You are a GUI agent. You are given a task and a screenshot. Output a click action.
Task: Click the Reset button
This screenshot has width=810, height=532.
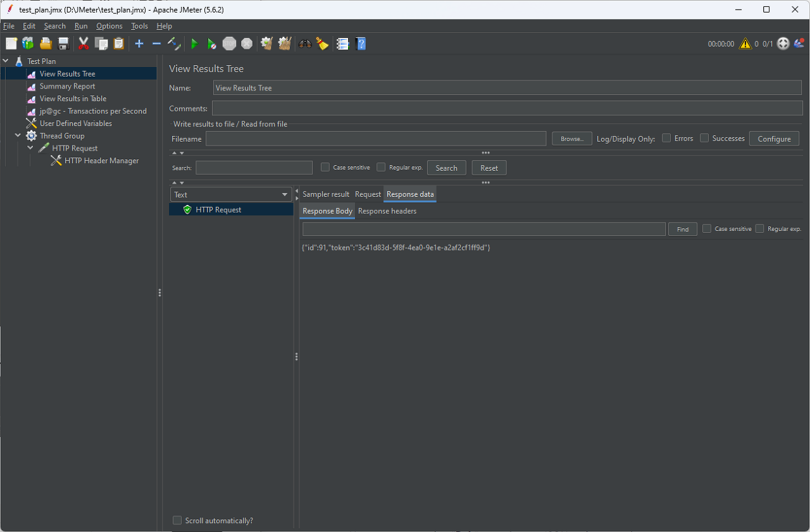(489, 168)
